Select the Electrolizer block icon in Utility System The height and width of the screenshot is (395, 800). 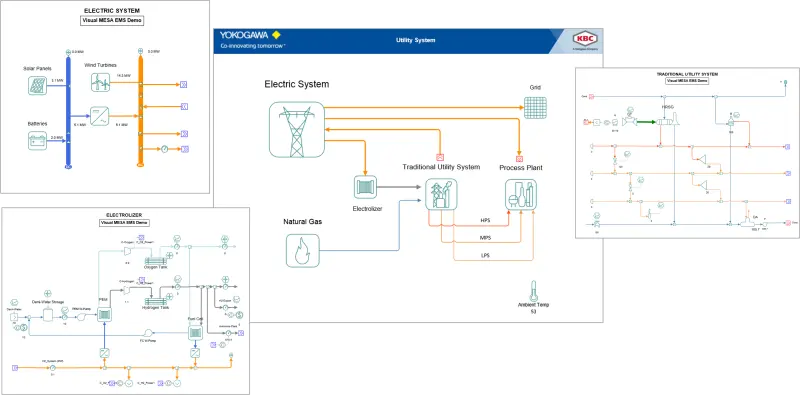coord(365,187)
